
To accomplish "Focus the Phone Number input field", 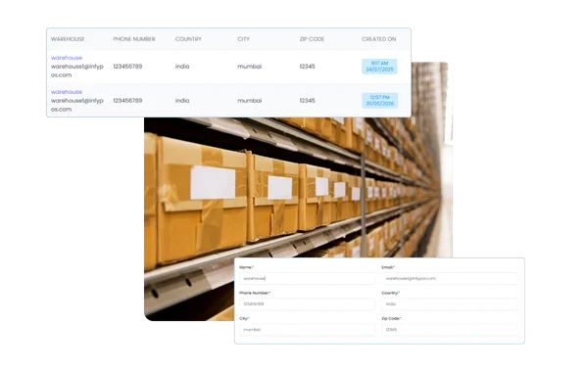I will (x=307, y=303).
